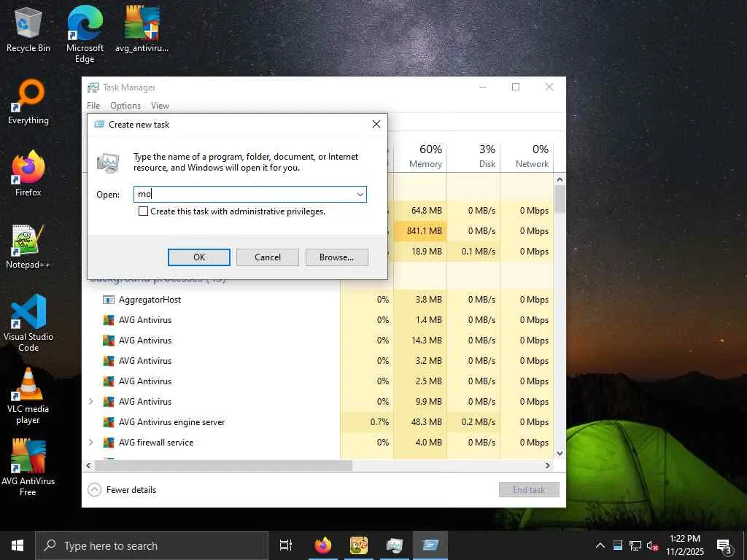Click battery status tray icon
Screen dimensions: 747x560
point(618,545)
